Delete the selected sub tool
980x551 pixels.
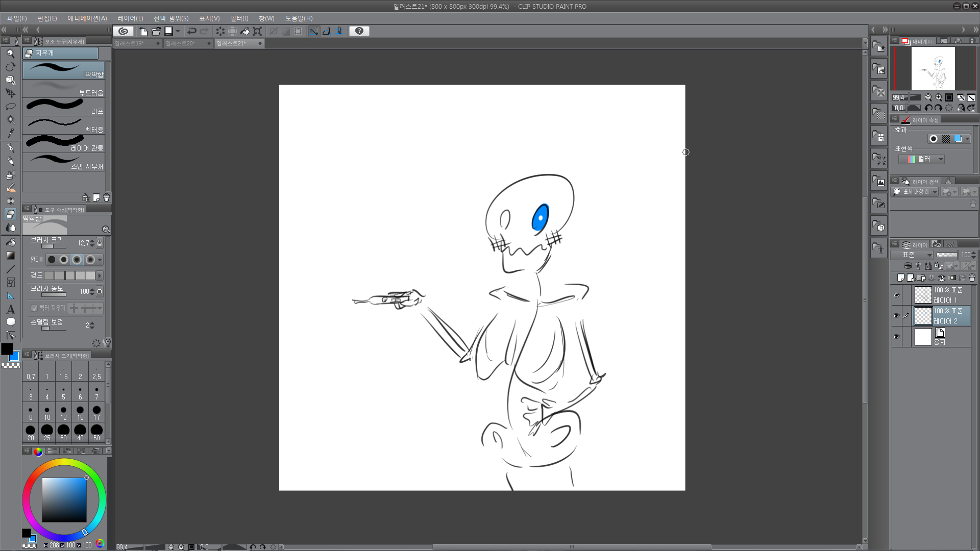coord(106,197)
